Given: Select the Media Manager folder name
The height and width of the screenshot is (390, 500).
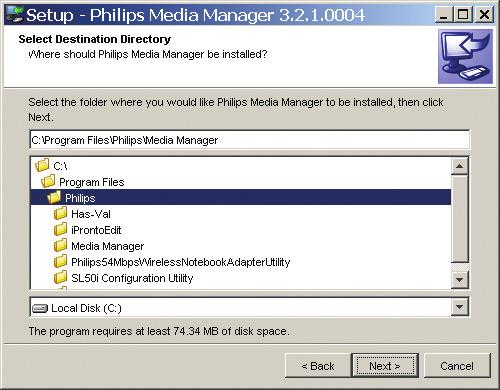Looking at the screenshot, I should [x=108, y=246].
